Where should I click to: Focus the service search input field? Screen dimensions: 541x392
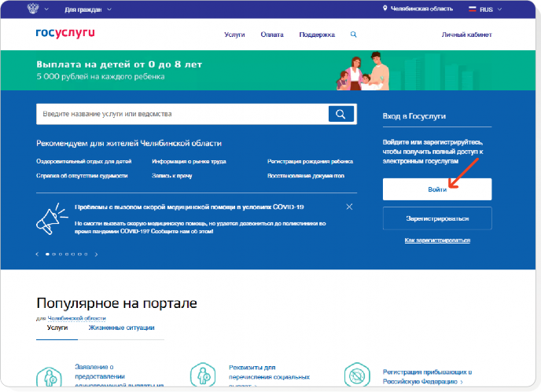tap(182, 114)
